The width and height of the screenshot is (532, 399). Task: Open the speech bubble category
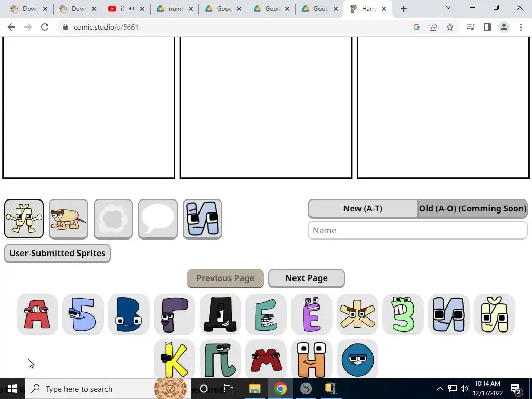(158, 219)
